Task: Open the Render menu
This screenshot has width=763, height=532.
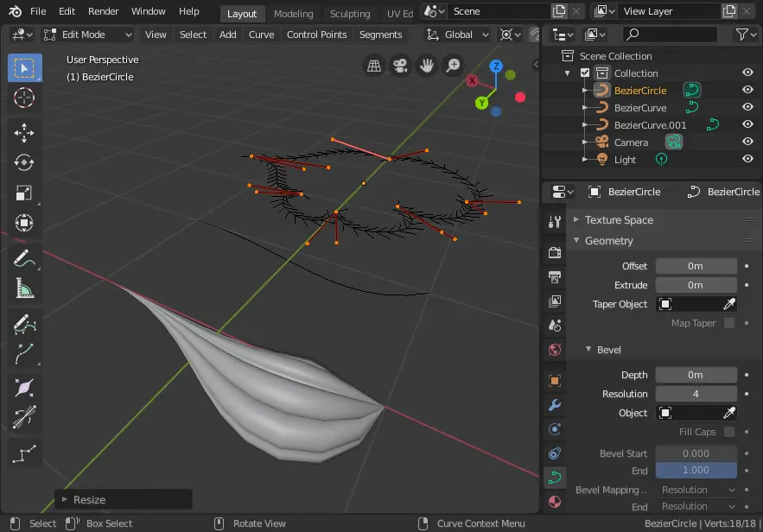Action: pos(103,12)
